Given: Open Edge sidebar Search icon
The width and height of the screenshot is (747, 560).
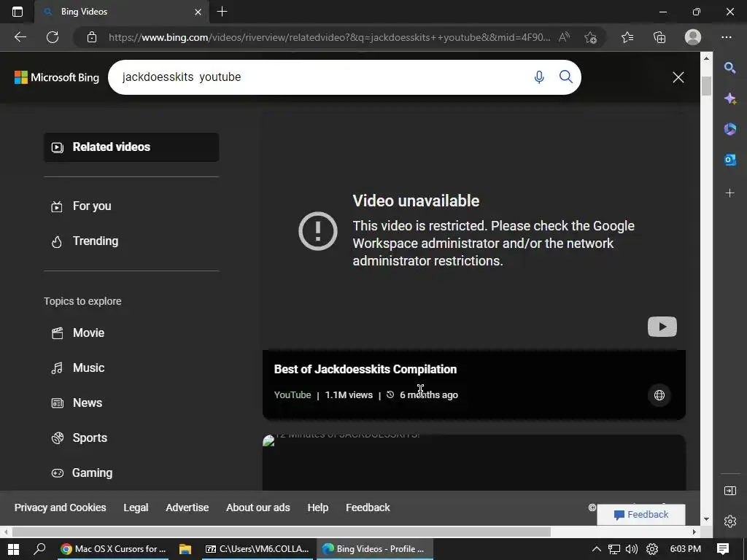Looking at the screenshot, I should (x=729, y=68).
